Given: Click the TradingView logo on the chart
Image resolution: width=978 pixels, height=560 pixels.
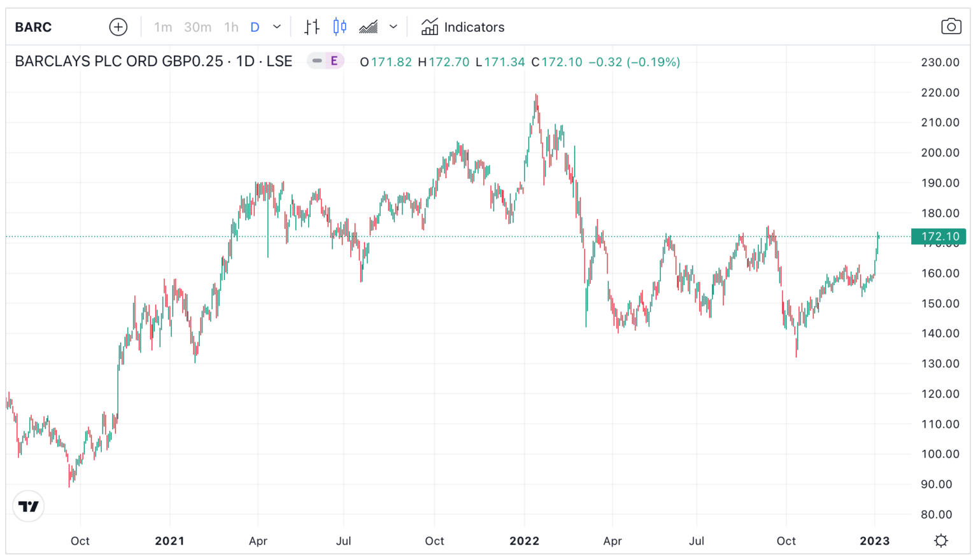Looking at the screenshot, I should [x=29, y=507].
